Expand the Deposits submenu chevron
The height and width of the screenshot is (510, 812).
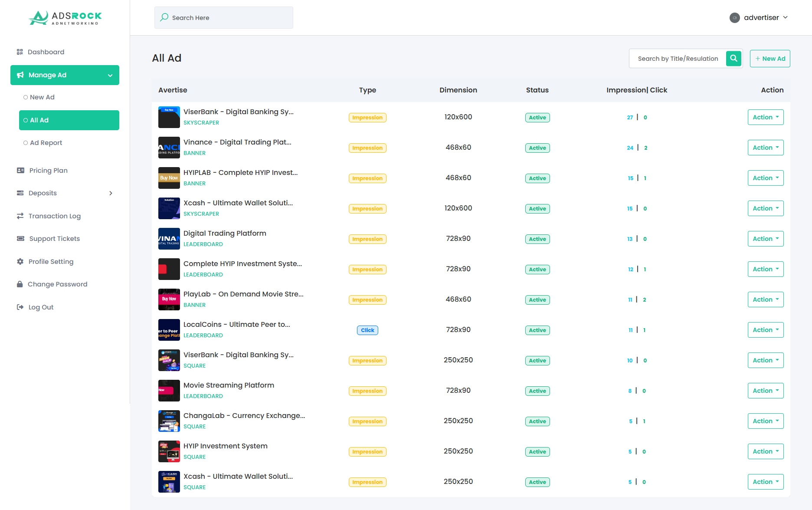111,193
